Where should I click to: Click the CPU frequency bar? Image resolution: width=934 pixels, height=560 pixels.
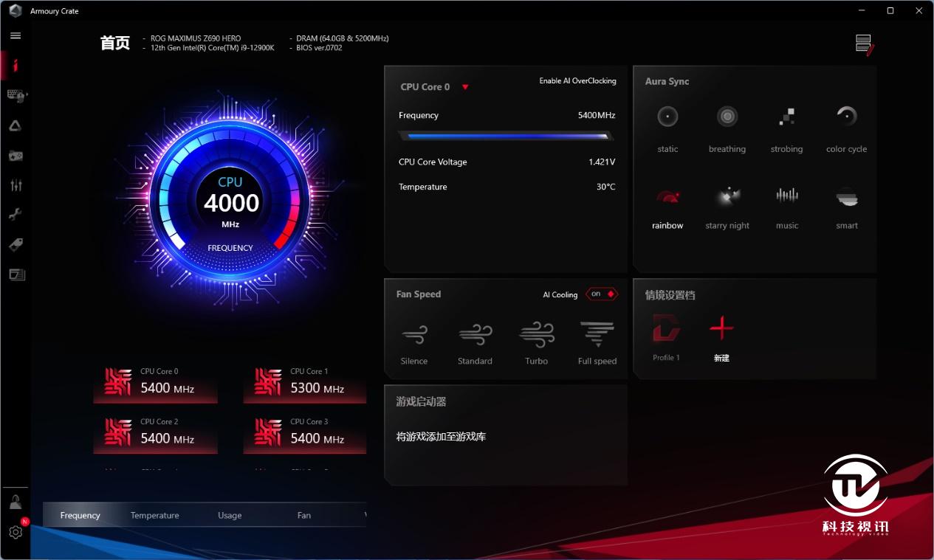point(506,136)
